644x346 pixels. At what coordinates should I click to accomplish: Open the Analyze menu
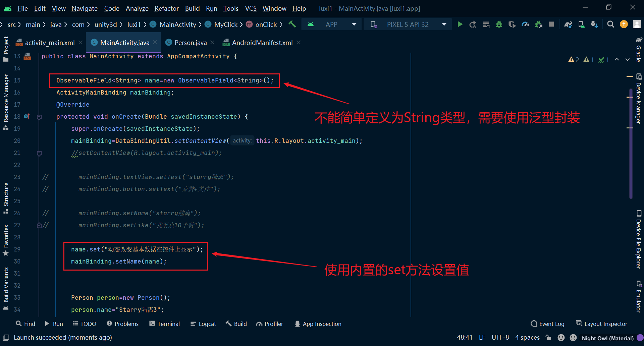coord(137,8)
